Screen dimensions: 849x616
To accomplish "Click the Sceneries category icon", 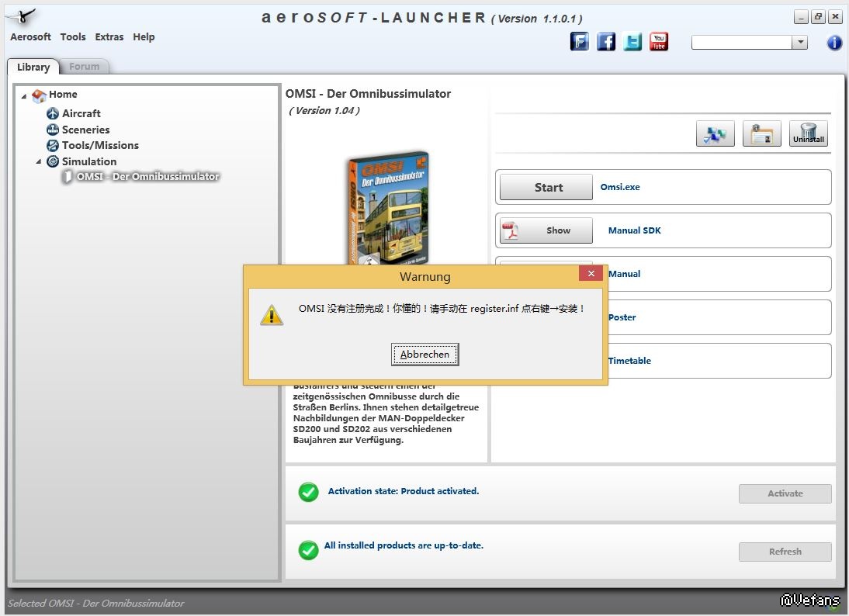I will [53, 130].
